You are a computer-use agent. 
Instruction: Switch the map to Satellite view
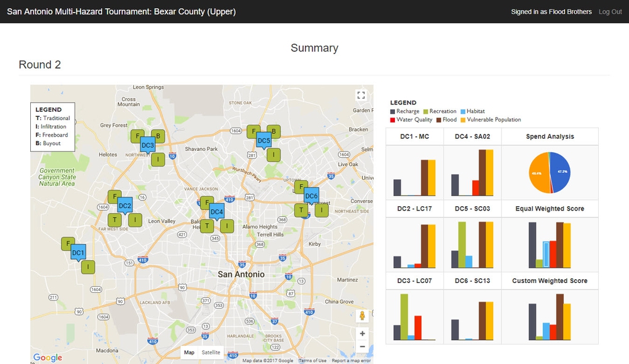(x=211, y=353)
